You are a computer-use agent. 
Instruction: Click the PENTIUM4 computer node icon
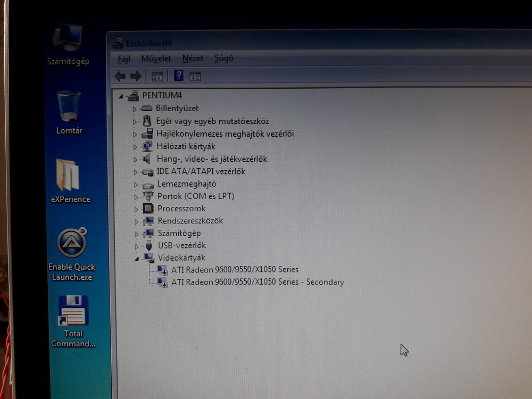click(x=134, y=96)
